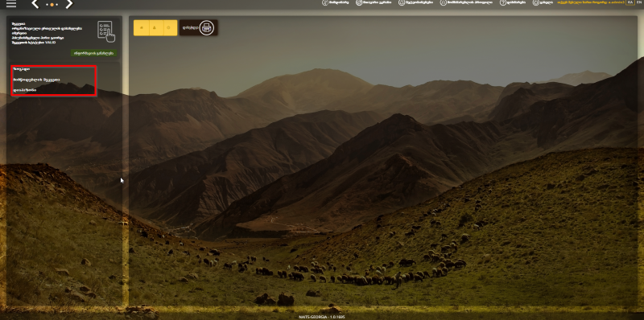Open the bell notifications item in top navigation

415,2
